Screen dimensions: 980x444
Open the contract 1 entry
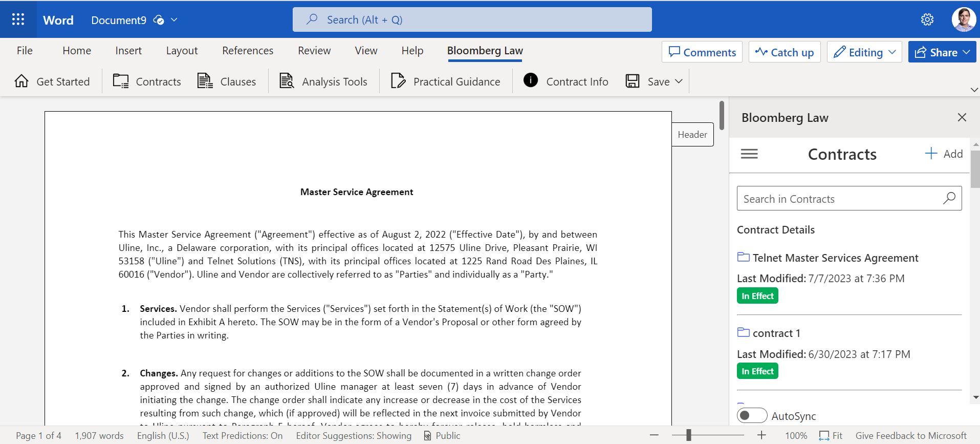point(776,333)
